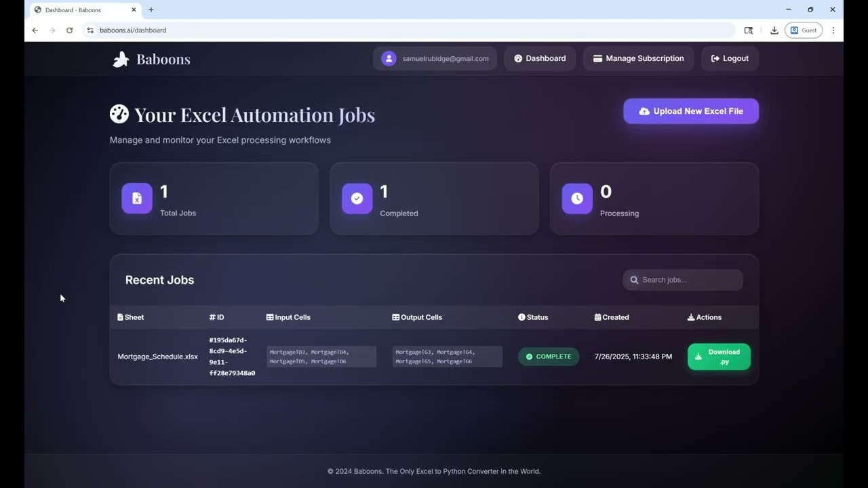
Task: Click the search magnifier icon
Action: coord(634,280)
